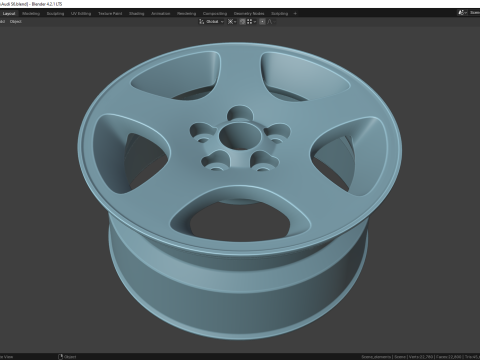Open the Object menu in viewport header
The width and height of the screenshot is (480, 360).
16,22
